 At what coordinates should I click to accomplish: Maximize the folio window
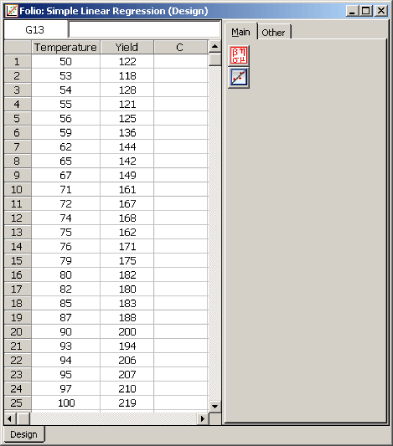pyautogui.click(x=366, y=11)
